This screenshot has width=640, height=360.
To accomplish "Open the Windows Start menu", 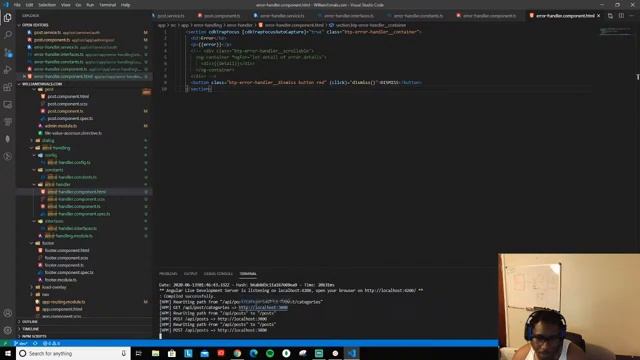I will (x=8, y=353).
